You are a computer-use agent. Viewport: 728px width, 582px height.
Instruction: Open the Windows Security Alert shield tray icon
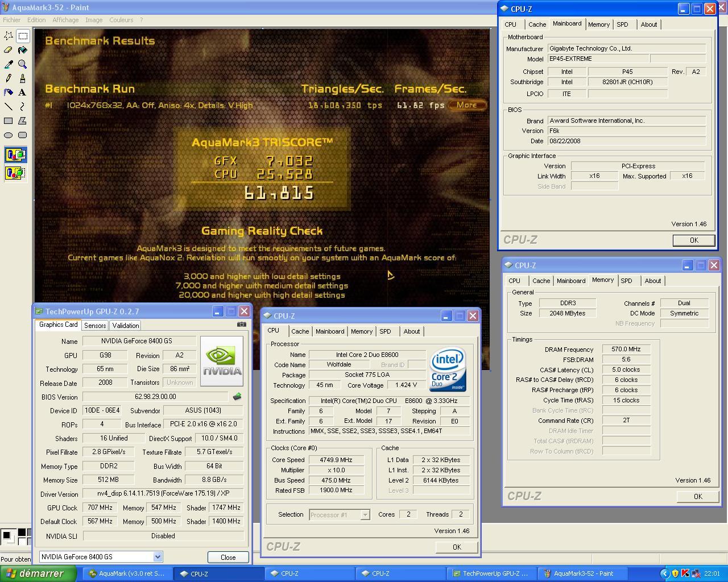coord(675,573)
